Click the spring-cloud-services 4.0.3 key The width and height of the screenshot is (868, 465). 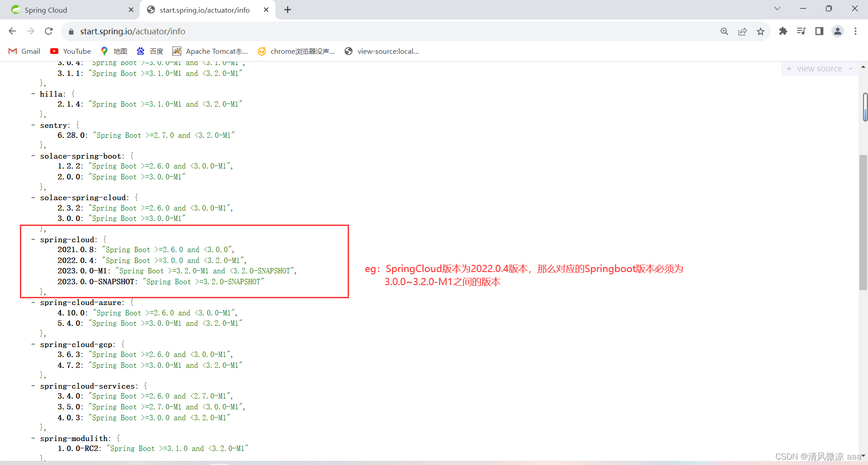tap(69, 418)
